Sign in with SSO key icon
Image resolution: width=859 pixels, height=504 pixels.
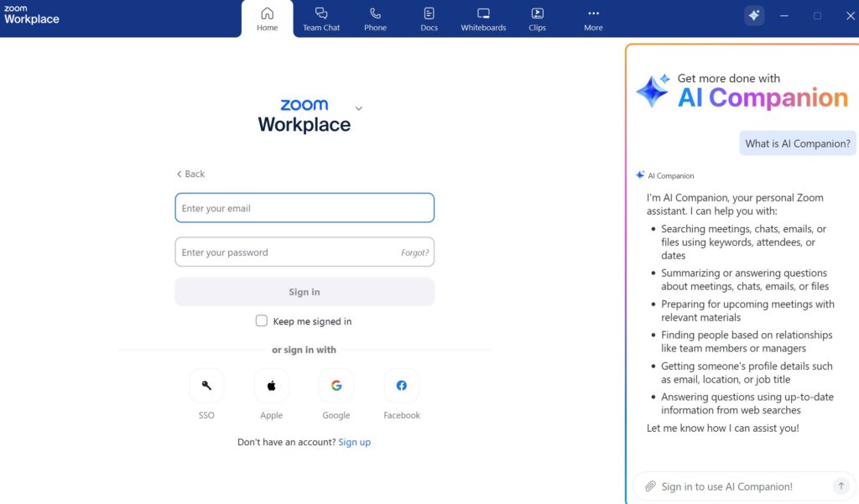[206, 386]
